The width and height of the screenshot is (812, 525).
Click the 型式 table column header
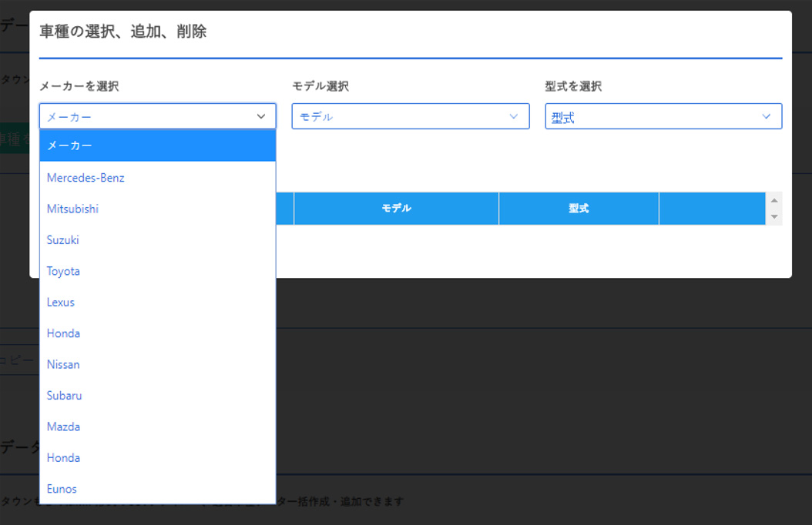tap(579, 209)
